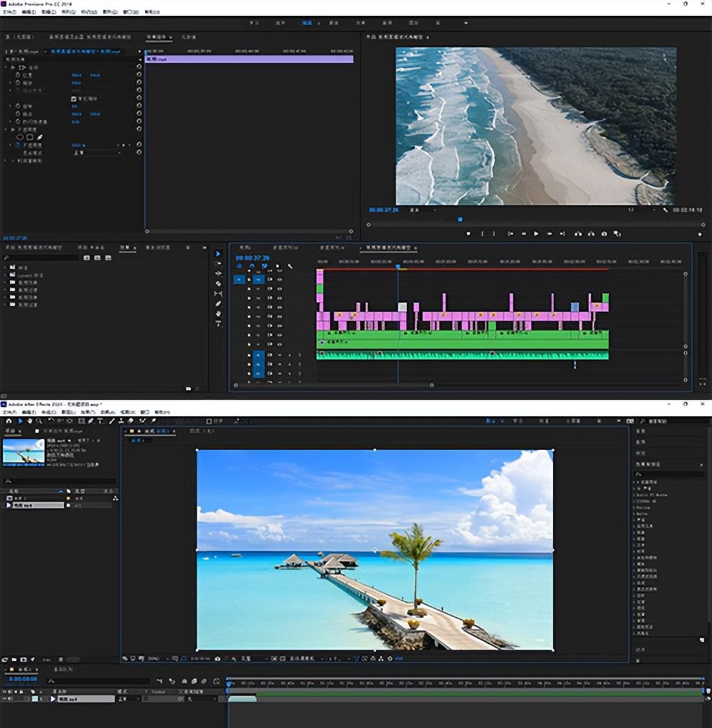
Task: Switch to the Audio workspace tab in Premiere
Action: (387, 23)
